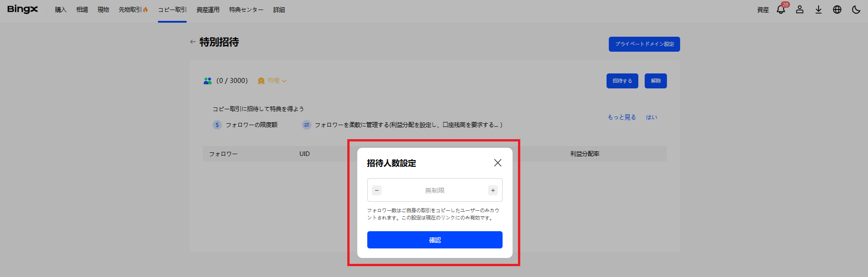Screen dimensions: 868x277
Task: Open the 資産運用 menu
Action: 208,10
